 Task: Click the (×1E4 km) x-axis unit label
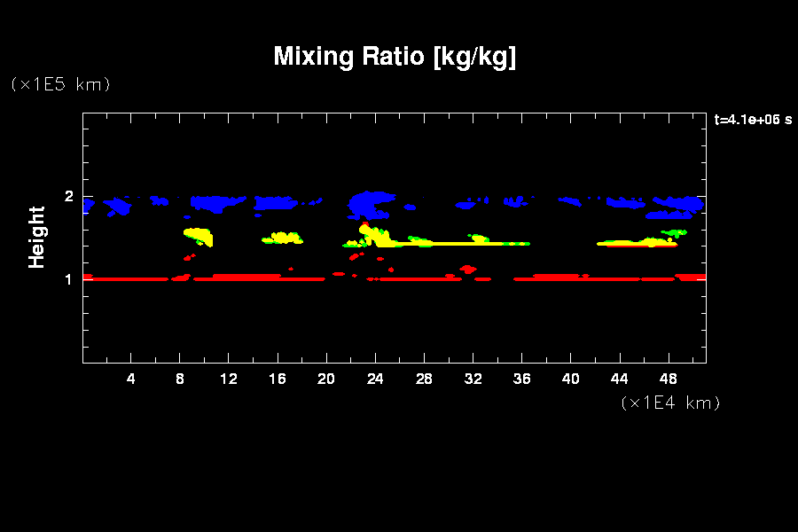point(670,403)
